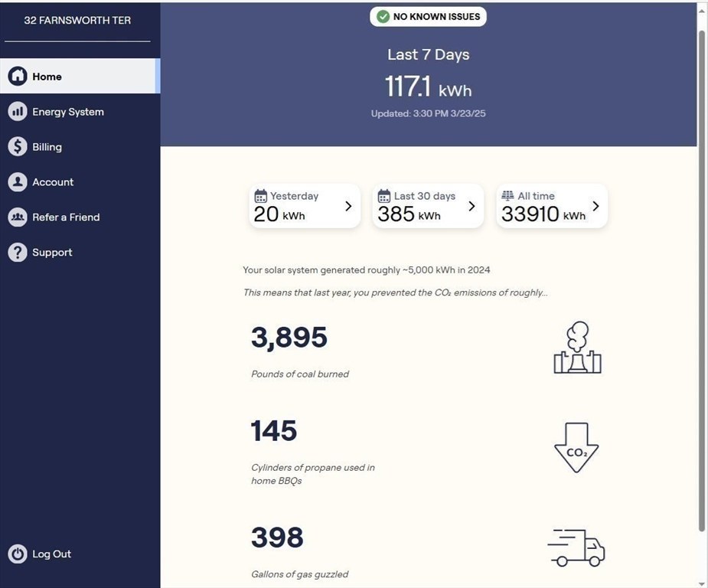
Task: Click the 398 figure
Action: (x=277, y=537)
